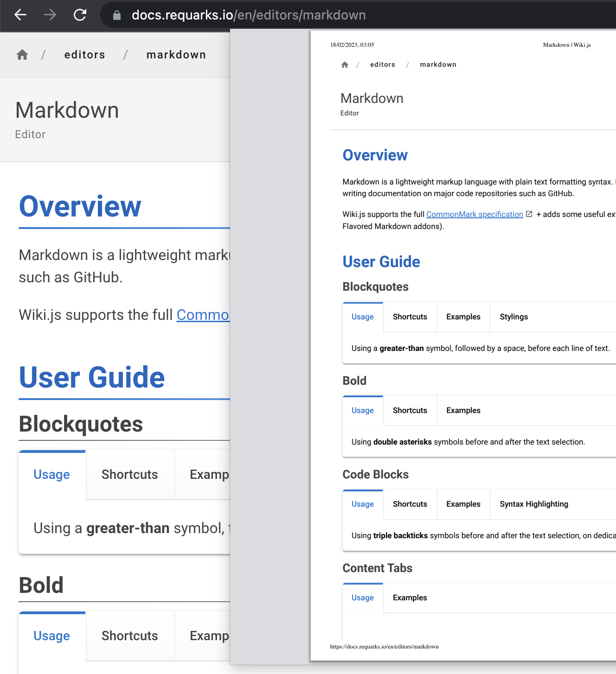Viewport: 616px width, 674px height.
Task: Click the Content Tabs heading in print preview
Action: point(378,568)
